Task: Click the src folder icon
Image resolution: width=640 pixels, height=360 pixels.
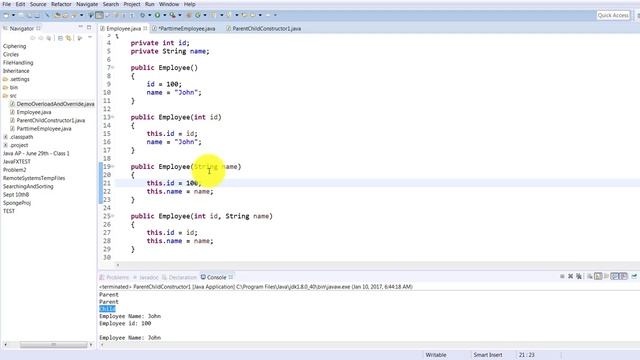Action: pyautogui.click(x=5, y=96)
